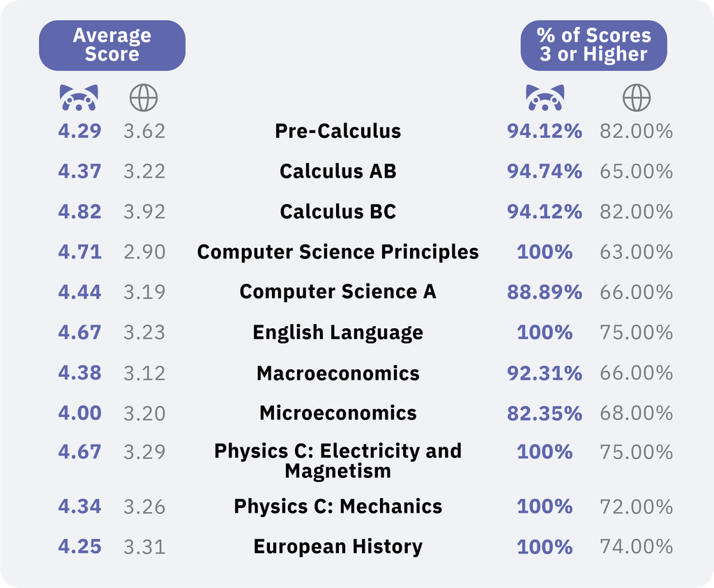Click the Microeconomics subject label
Image resolution: width=714 pixels, height=588 pixels.
point(338,413)
